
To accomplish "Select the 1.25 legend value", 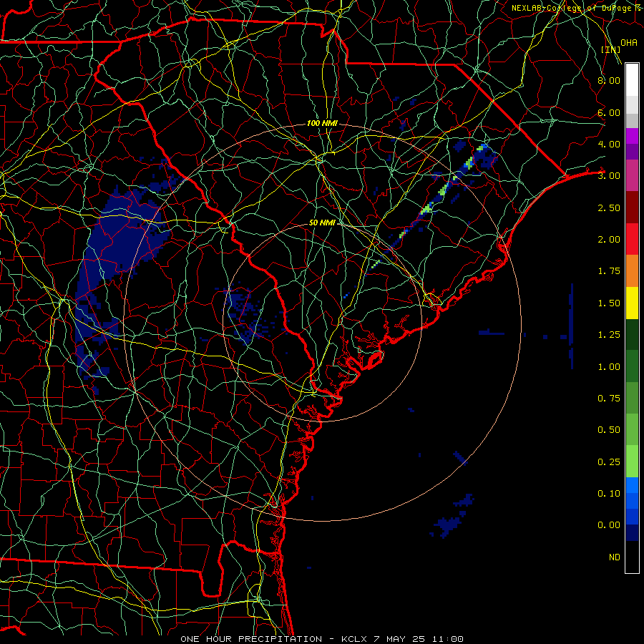I will point(609,335).
